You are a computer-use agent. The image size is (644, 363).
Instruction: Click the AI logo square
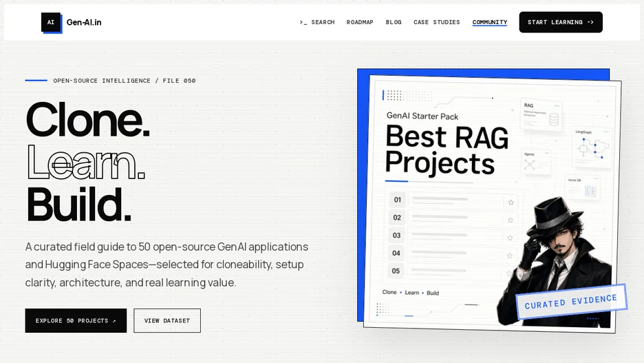pyautogui.click(x=52, y=23)
